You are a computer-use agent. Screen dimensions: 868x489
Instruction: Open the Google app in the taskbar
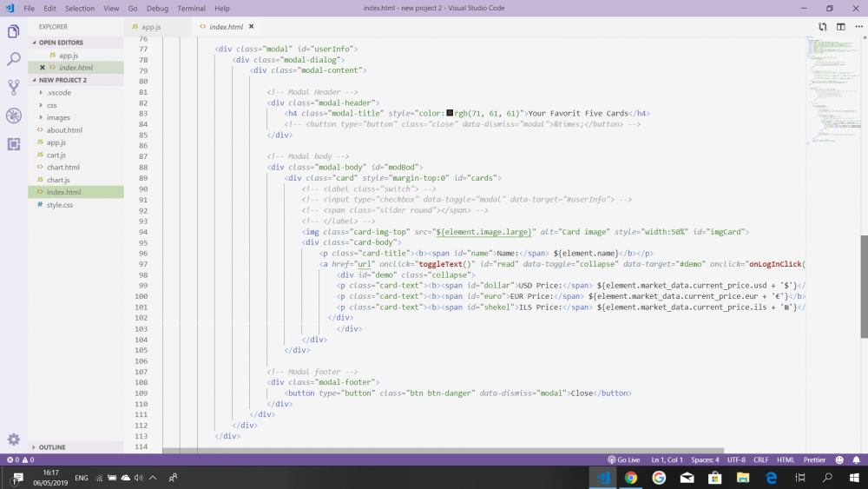(x=659, y=478)
